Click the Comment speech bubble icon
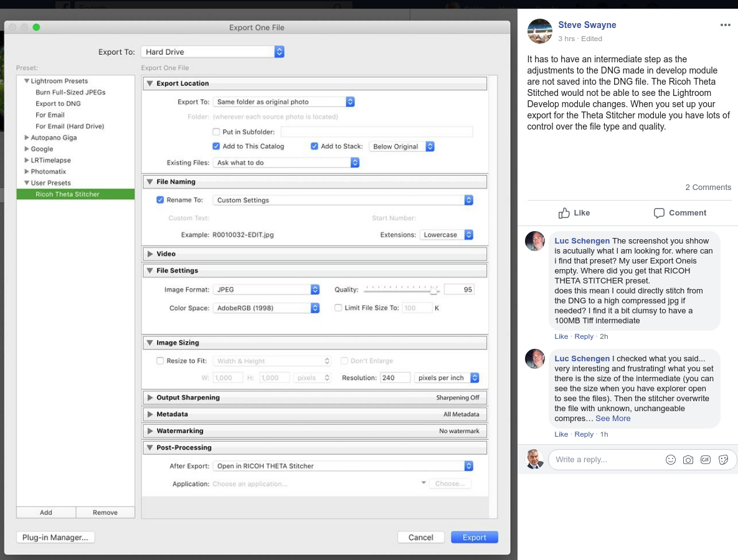This screenshot has width=738, height=560. point(659,213)
